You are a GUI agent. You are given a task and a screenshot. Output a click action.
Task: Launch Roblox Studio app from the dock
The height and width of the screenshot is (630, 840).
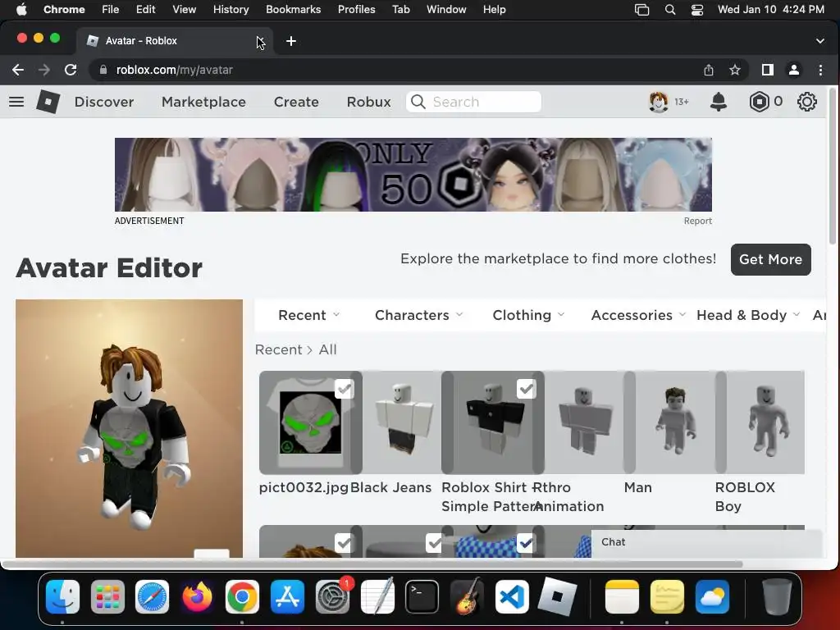pyautogui.click(x=557, y=596)
